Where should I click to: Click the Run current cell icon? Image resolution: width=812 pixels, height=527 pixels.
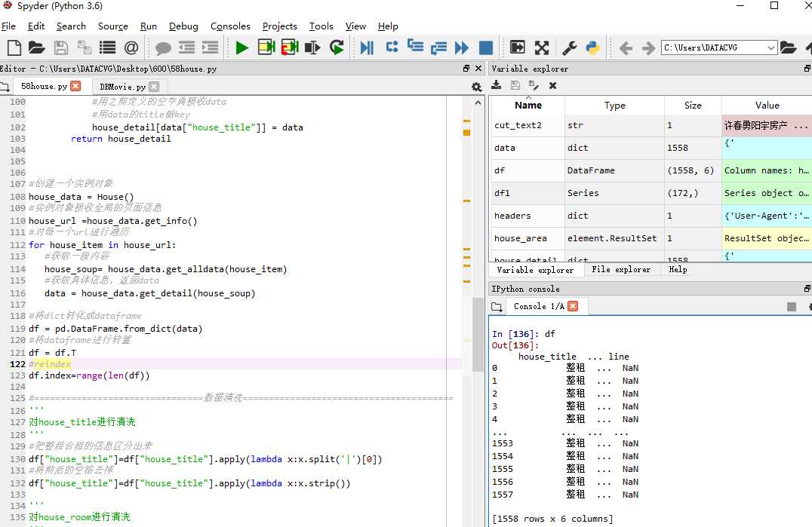click(266, 48)
